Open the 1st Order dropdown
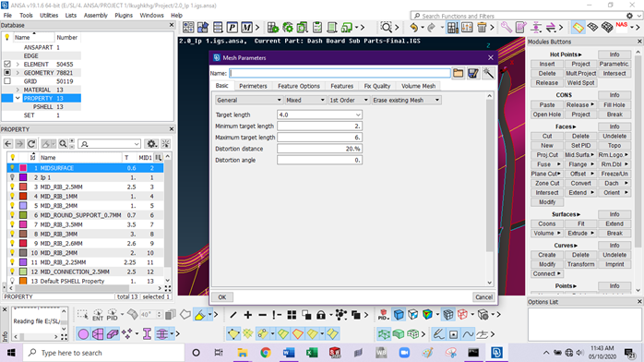Screen dimensions: 644x362 (x=349, y=100)
